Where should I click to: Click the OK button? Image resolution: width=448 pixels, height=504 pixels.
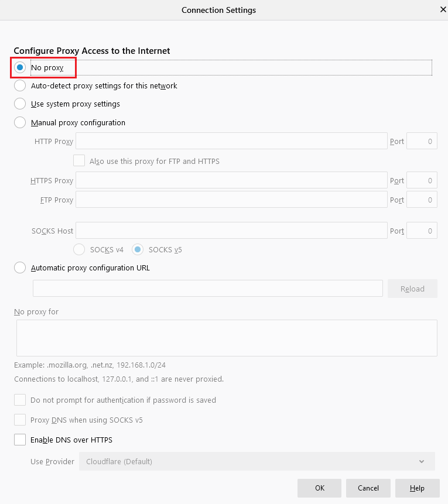[x=319, y=488]
